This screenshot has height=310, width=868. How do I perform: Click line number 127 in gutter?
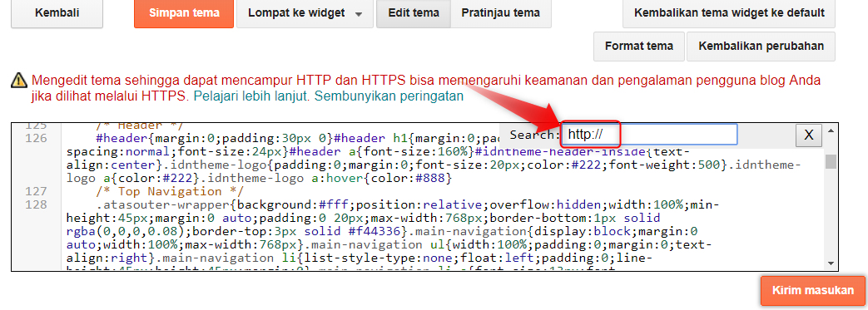(x=37, y=191)
